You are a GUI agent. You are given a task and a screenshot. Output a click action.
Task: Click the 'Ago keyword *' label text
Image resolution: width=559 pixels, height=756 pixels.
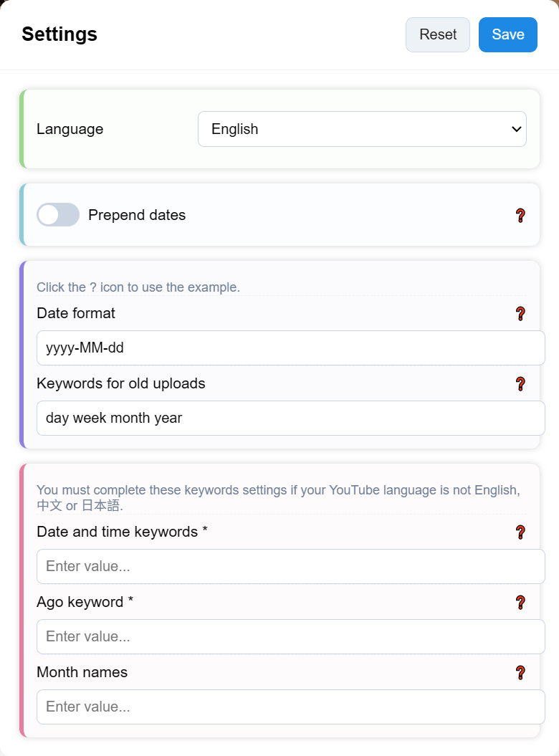pos(85,602)
